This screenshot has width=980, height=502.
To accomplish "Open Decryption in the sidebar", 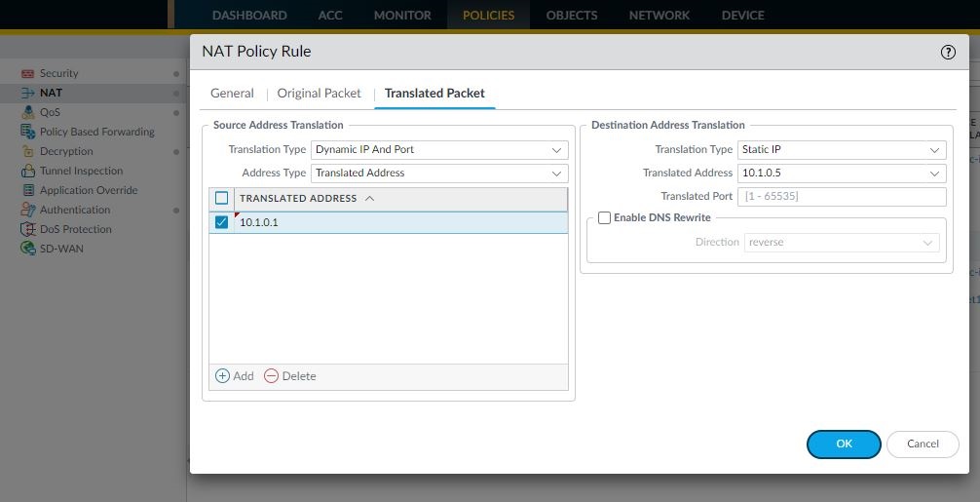I will click(66, 151).
